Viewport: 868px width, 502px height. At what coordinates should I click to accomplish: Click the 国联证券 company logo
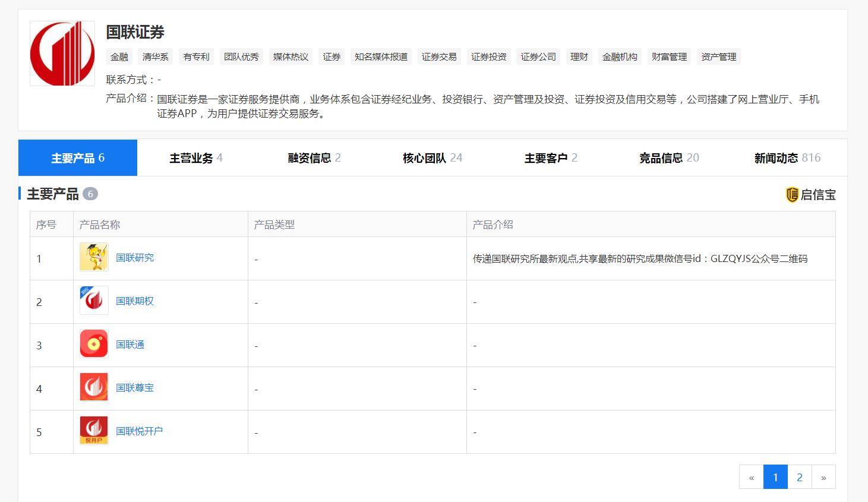62,53
